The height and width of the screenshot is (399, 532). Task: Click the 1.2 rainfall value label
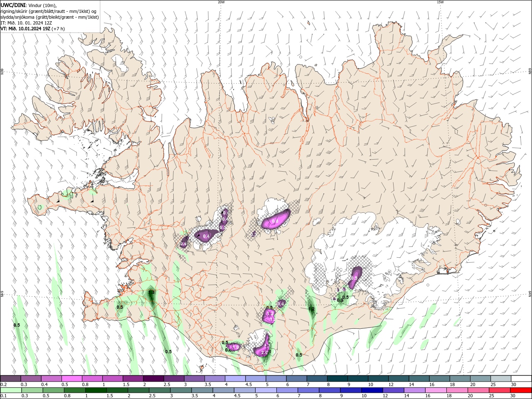coord(311,309)
